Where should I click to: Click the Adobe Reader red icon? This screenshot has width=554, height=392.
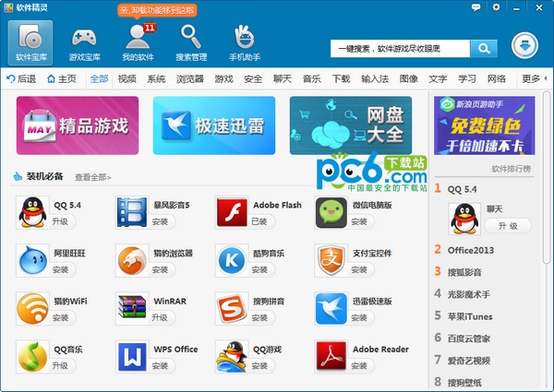click(331, 356)
